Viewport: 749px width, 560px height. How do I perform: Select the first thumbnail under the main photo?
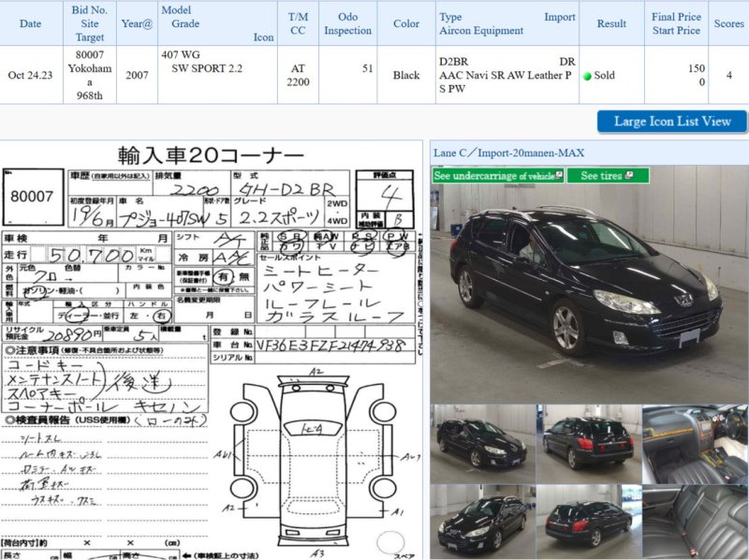(x=483, y=444)
